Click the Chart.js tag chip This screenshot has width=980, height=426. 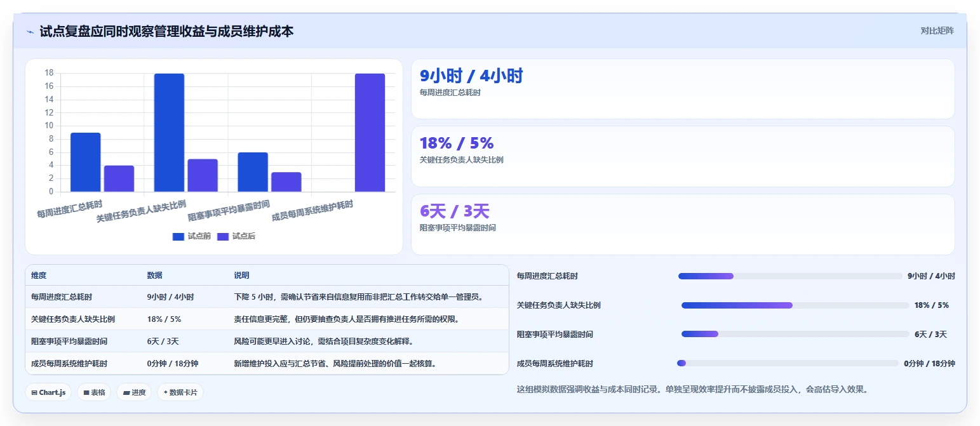pyautogui.click(x=48, y=392)
